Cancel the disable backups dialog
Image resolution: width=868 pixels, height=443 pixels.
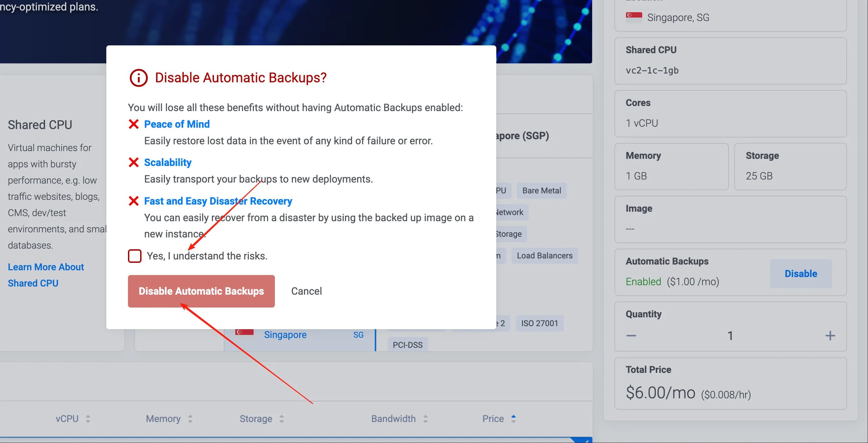pyautogui.click(x=306, y=291)
